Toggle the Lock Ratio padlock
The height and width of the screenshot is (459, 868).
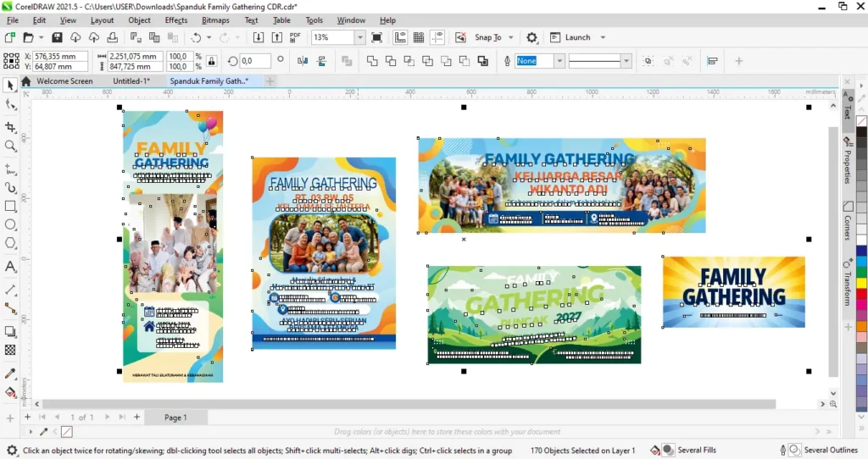click(211, 61)
